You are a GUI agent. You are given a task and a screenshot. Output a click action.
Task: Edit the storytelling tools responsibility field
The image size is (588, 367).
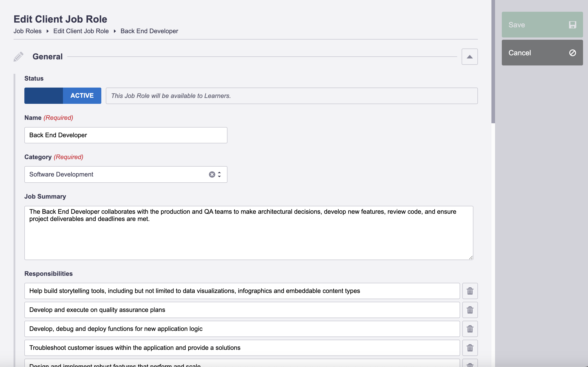(242, 291)
